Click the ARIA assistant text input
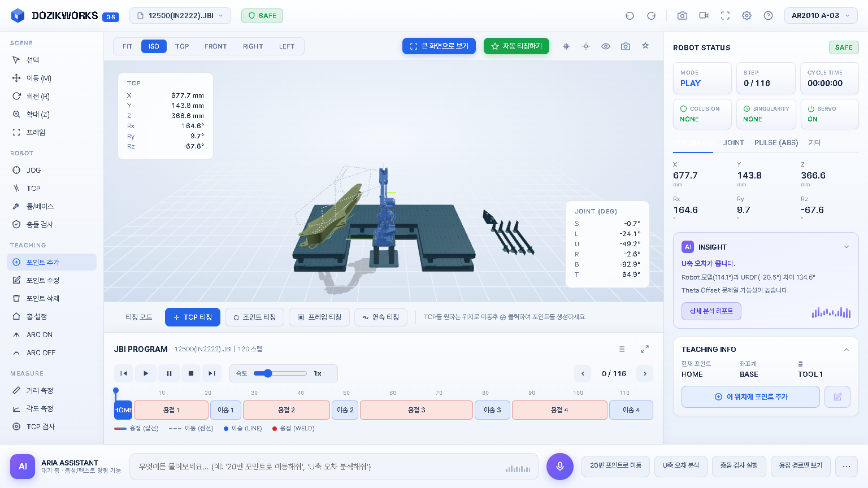 333,467
